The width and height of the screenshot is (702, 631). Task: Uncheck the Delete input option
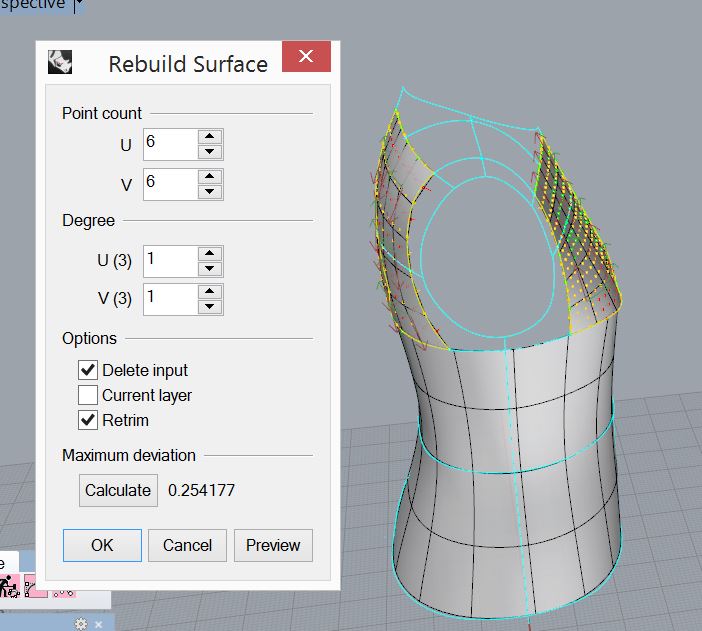point(87,370)
